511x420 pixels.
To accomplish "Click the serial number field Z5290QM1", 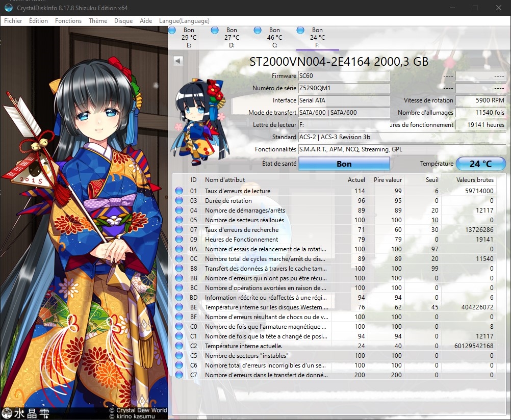I will [x=344, y=88].
